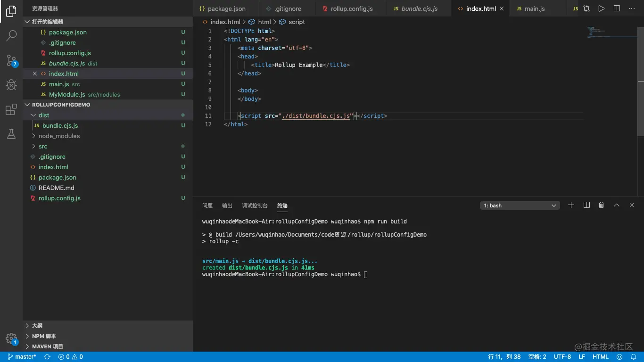Screen dimensions: 644x362
Task: Change file encoding UTF-8
Action: coord(562,357)
